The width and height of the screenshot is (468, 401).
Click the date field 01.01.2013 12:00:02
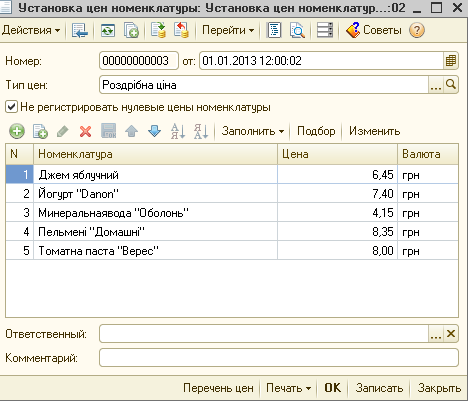(321, 61)
